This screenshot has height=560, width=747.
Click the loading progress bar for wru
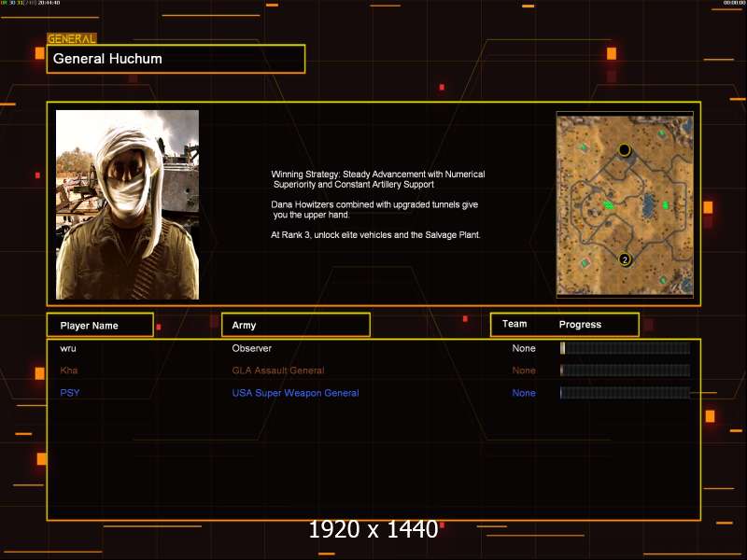625,348
